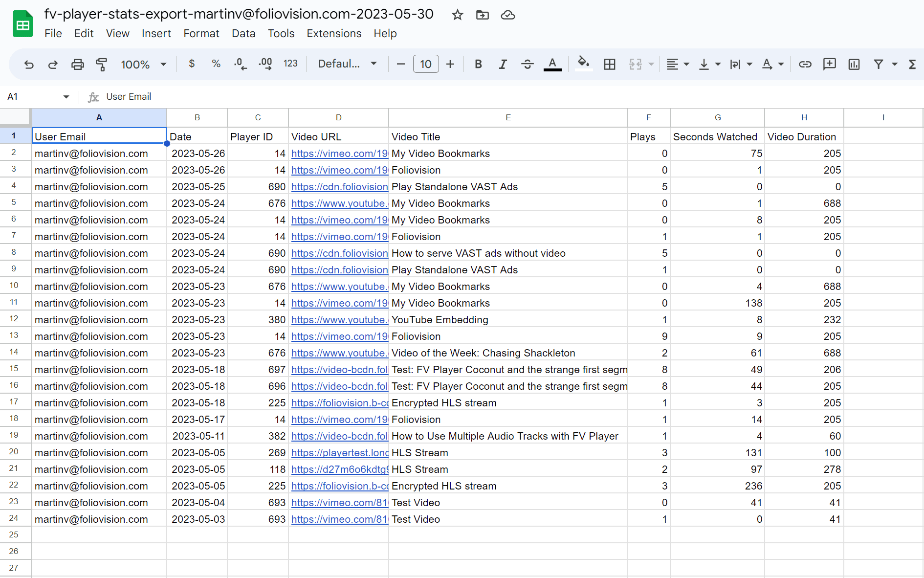Expand merge cells options arrow
This screenshot has width=924, height=578.
tap(651, 64)
